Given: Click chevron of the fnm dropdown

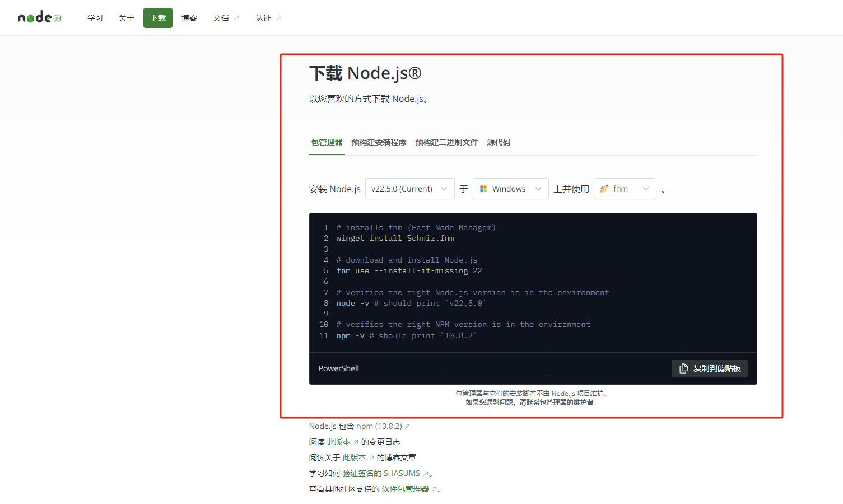Looking at the screenshot, I should point(646,189).
